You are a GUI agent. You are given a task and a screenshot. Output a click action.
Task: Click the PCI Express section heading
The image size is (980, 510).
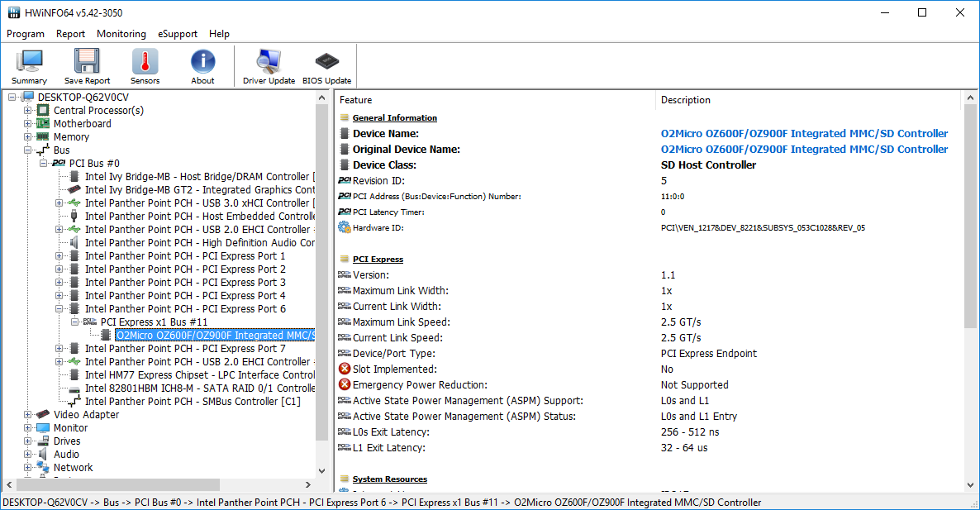[378, 259]
